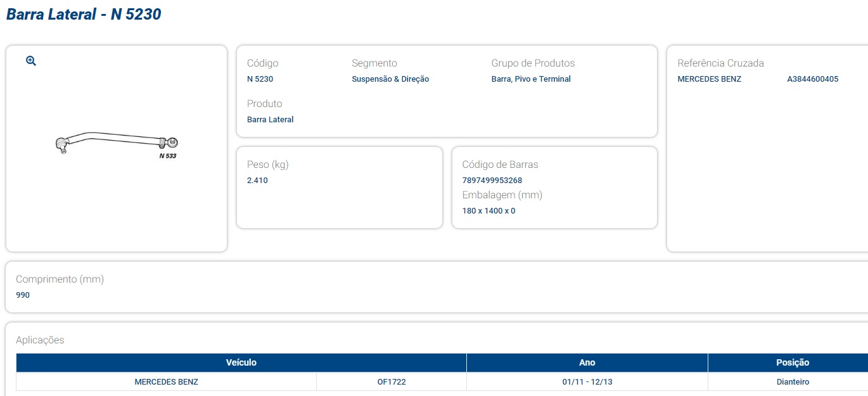Click the weight value 2.410
The image size is (868, 396).
(x=257, y=181)
